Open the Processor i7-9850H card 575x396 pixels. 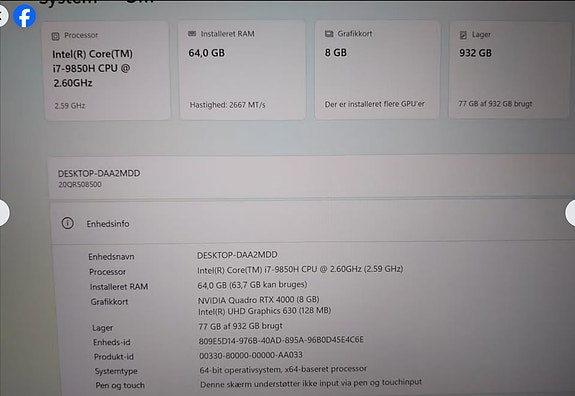coord(107,70)
